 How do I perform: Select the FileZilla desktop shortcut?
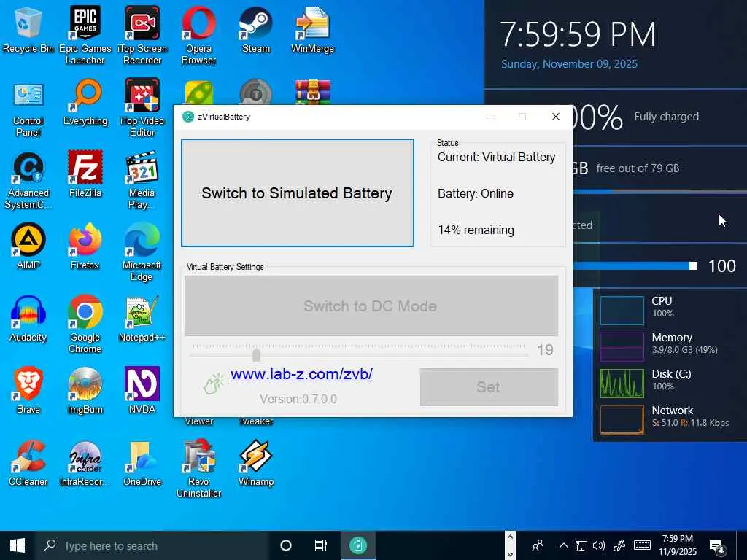[x=85, y=175]
